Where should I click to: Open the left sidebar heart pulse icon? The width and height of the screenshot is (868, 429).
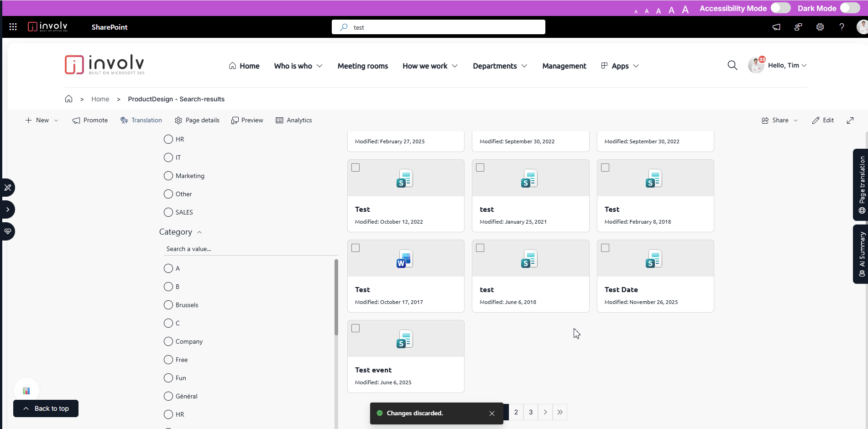coord(8,231)
